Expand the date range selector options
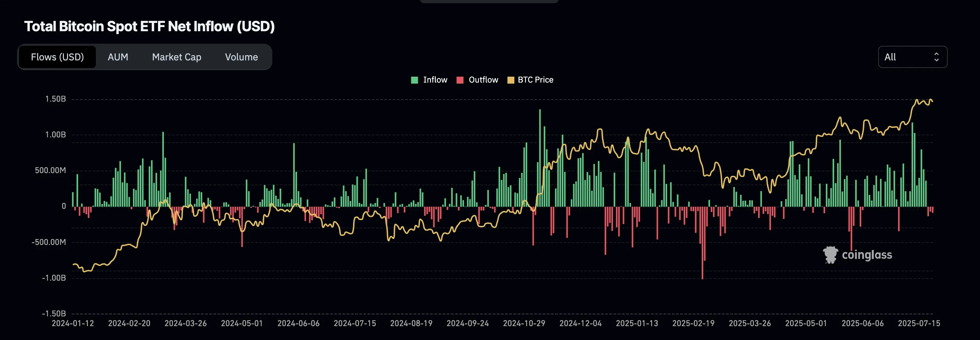The image size is (980, 340). pyautogui.click(x=912, y=57)
